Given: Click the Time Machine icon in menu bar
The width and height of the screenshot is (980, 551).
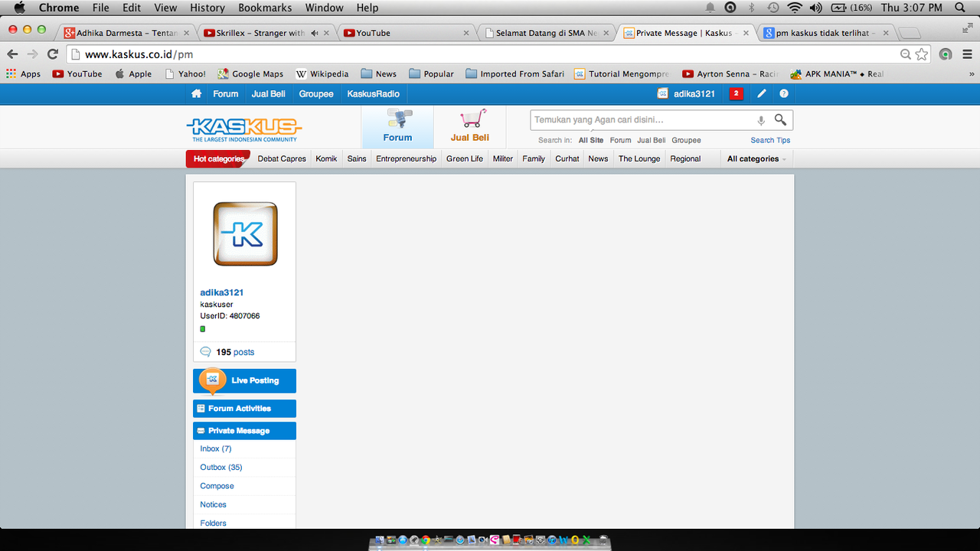Looking at the screenshot, I should pos(773,8).
